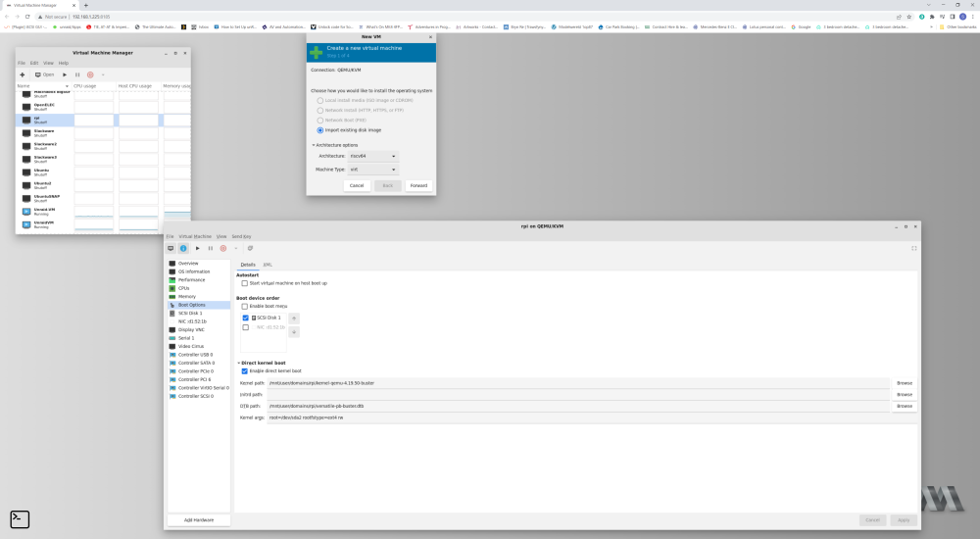
Task: Select Controller SCSI 0 in hardware list
Action: click(199, 396)
